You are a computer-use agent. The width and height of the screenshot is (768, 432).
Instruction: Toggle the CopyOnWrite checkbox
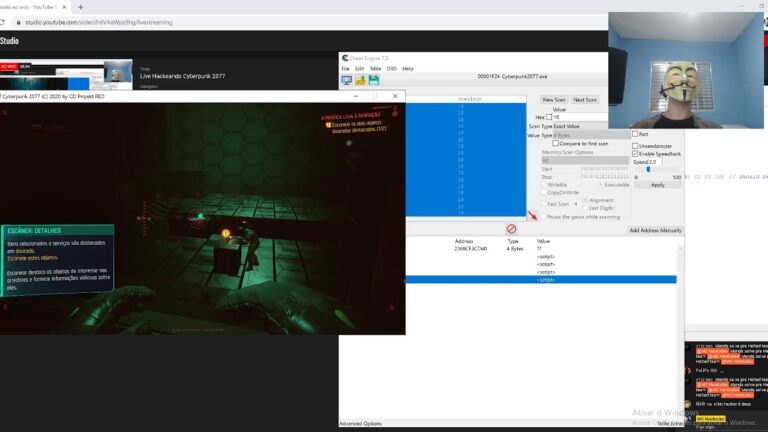click(544, 192)
